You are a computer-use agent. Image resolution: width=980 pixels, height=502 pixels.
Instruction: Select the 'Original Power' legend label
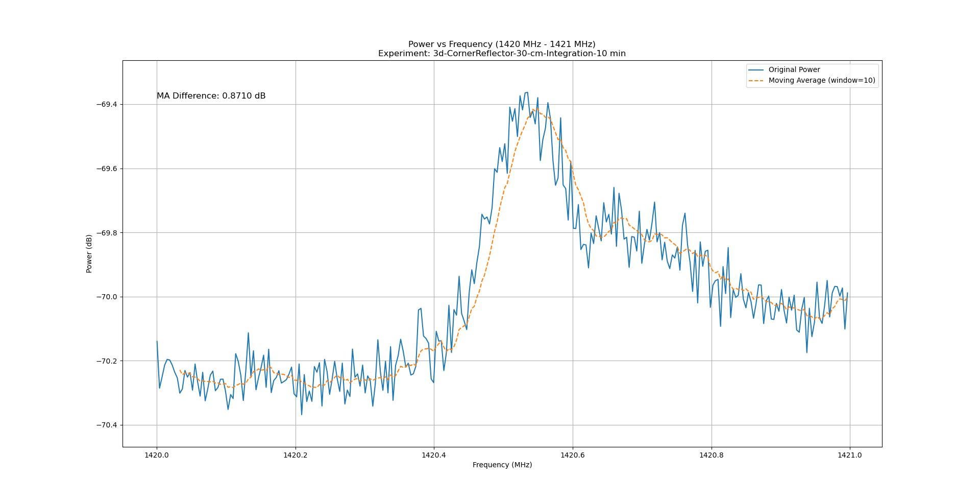[x=794, y=69]
